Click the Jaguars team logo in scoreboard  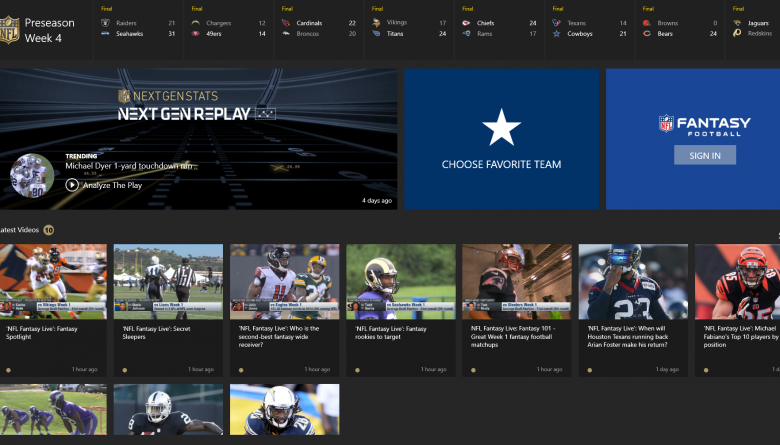[737, 23]
